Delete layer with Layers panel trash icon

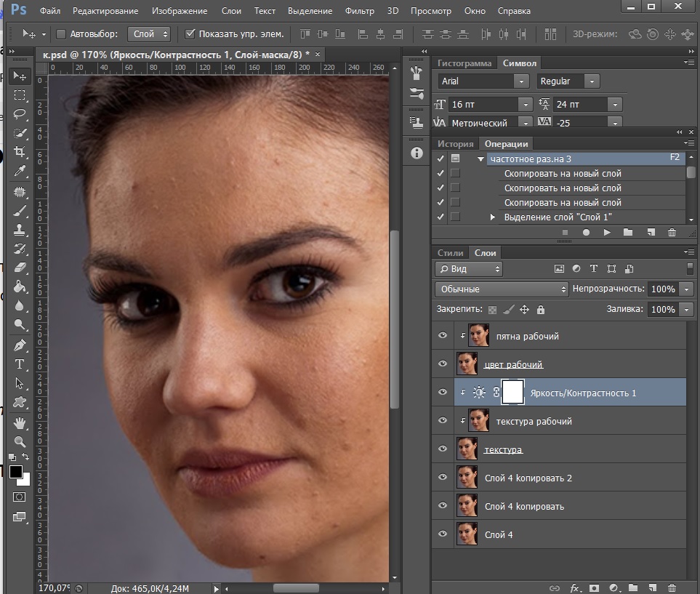(x=672, y=587)
